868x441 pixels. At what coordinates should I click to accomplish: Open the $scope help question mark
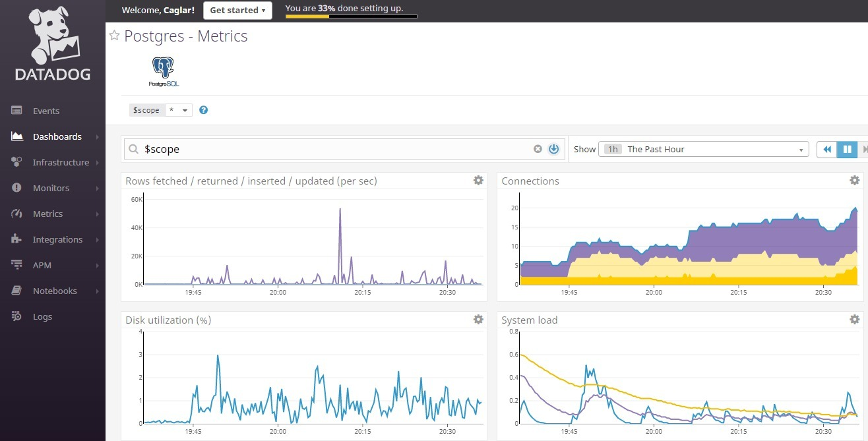[204, 110]
